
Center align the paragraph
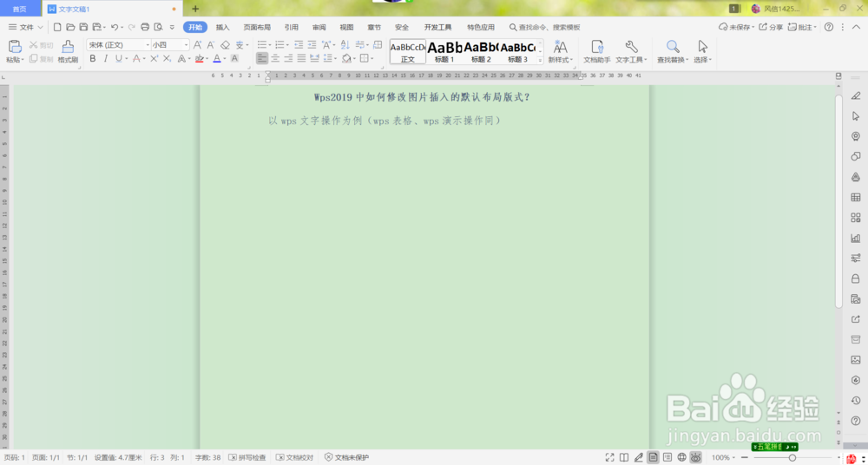[275, 58]
